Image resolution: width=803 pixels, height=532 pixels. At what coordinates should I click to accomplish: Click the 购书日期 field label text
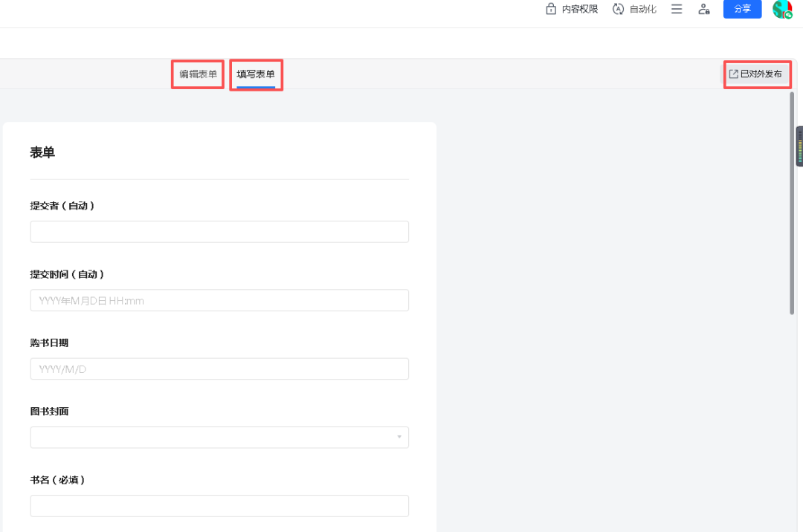49,343
